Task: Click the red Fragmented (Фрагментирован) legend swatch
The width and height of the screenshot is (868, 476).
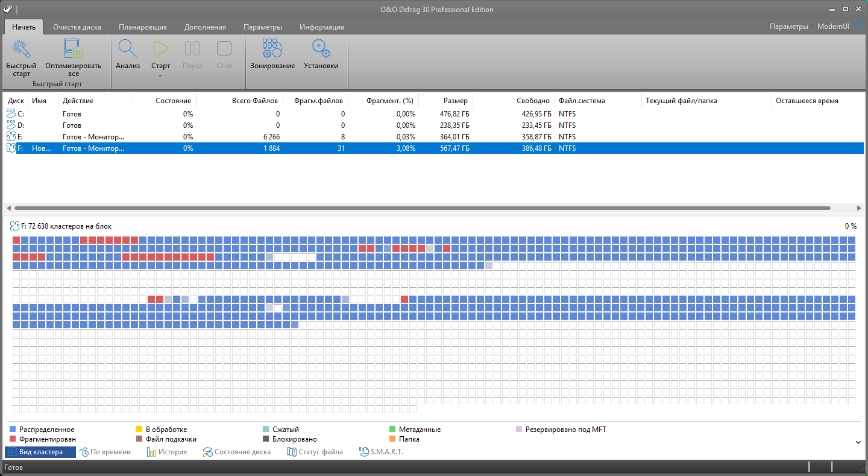Action: click(x=13, y=439)
